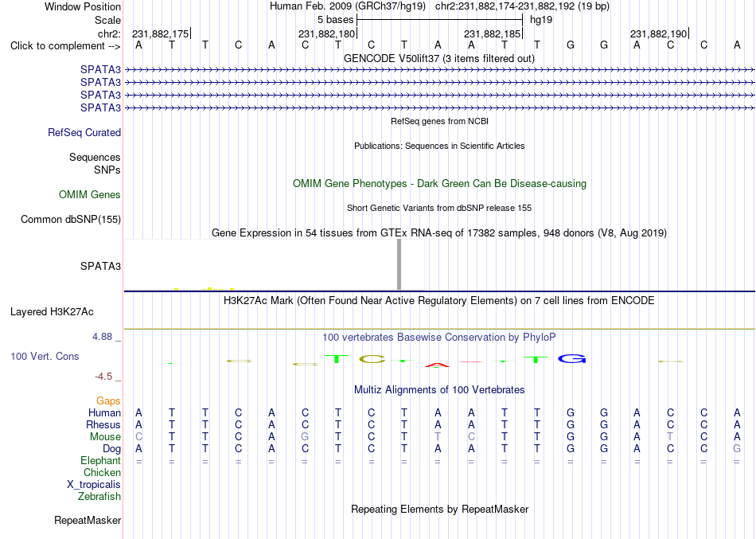Click the 231,882,175 coordinate marker
The height and width of the screenshot is (539, 756).
click(161, 33)
